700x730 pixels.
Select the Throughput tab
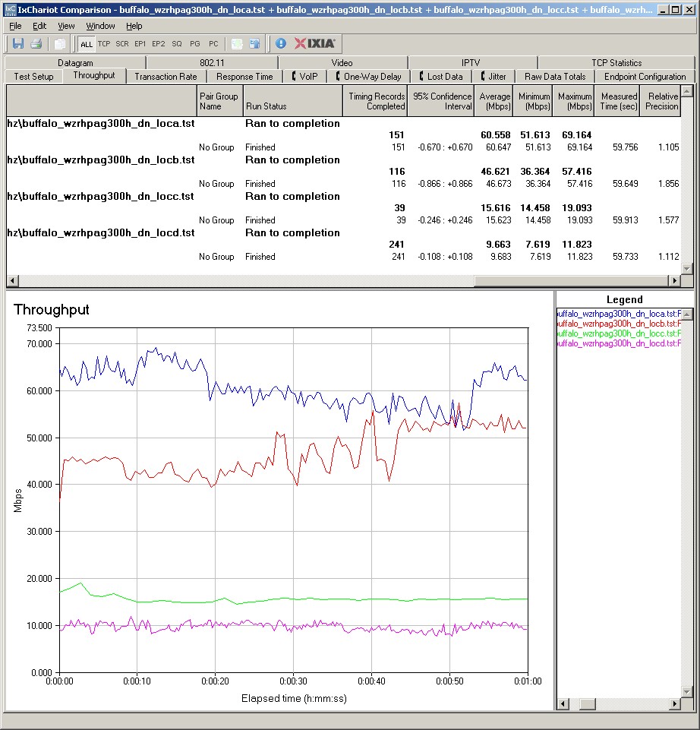94,75
